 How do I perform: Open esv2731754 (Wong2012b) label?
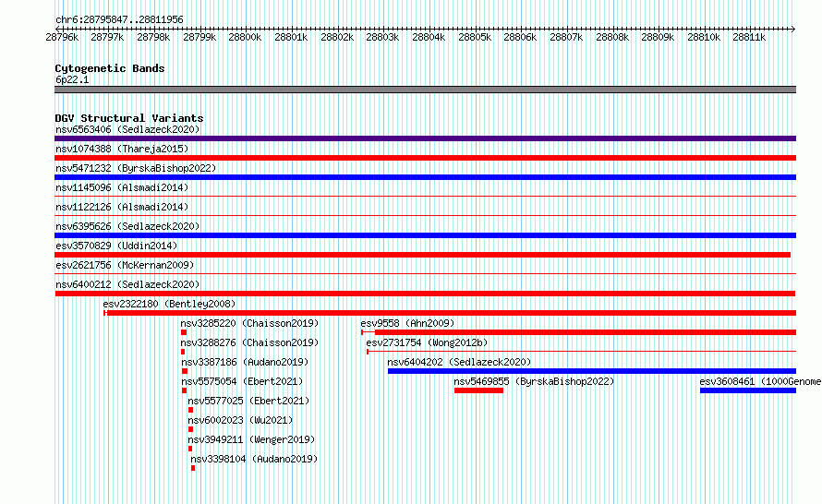(427, 342)
